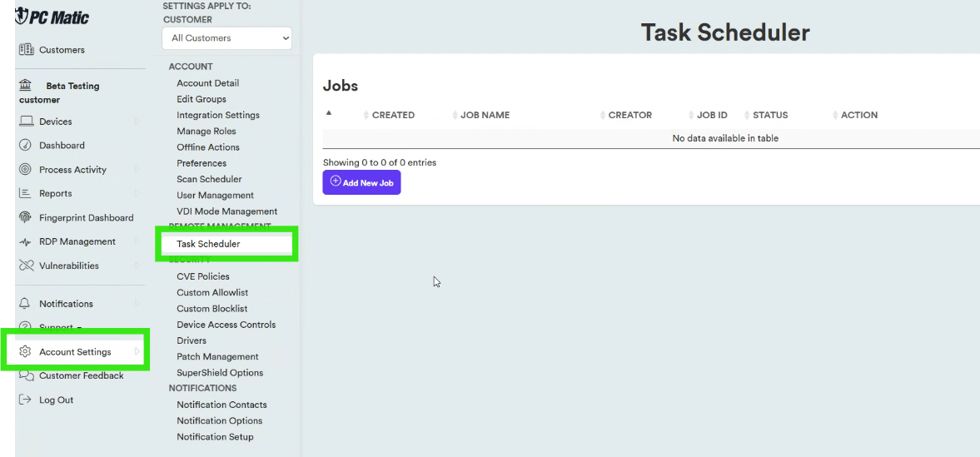The height and width of the screenshot is (457, 980).
Task: Expand the Notifications submenu arrow
Action: [x=137, y=304]
